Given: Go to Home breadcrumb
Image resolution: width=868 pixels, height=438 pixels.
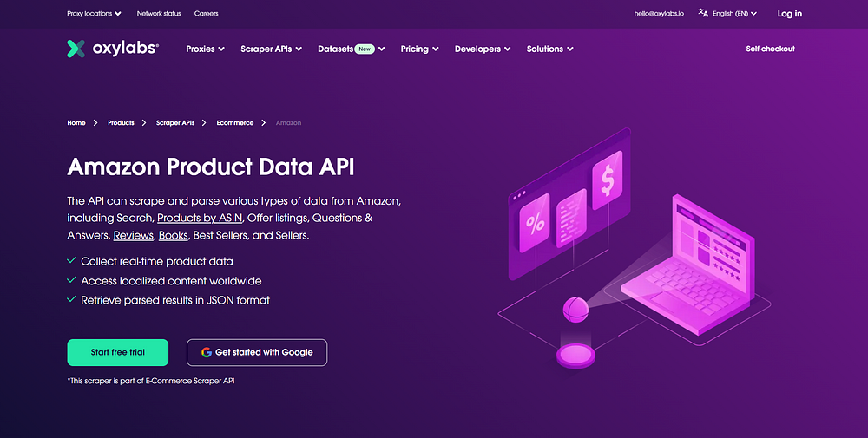Looking at the screenshot, I should tap(76, 123).
